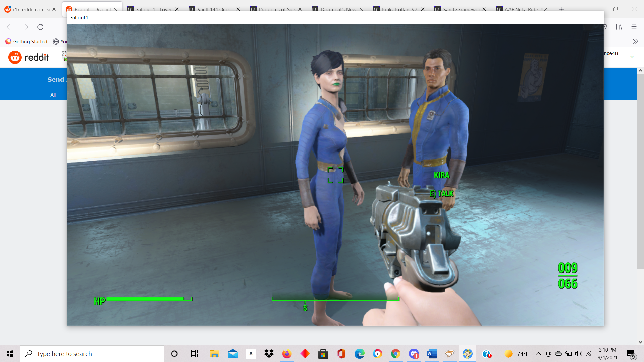Open the Amazon taskbar icon
644x362 pixels.
click(251, 354)
